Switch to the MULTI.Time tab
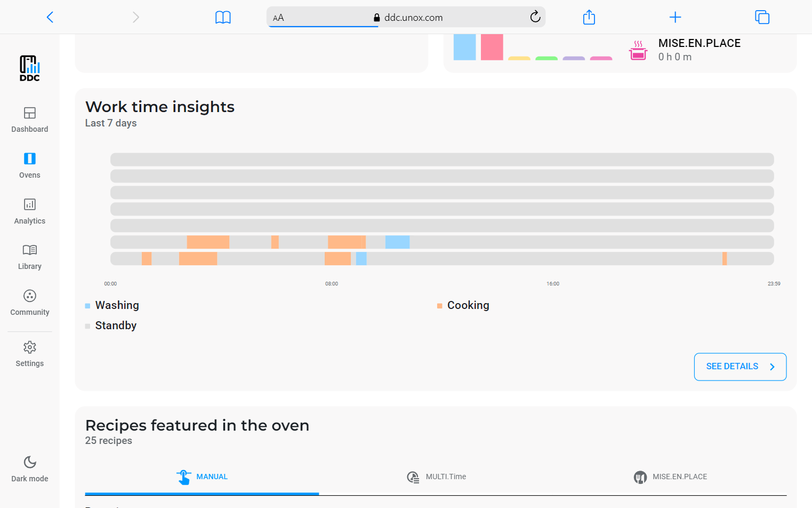812x508 pixels. (x=436, y=477)
